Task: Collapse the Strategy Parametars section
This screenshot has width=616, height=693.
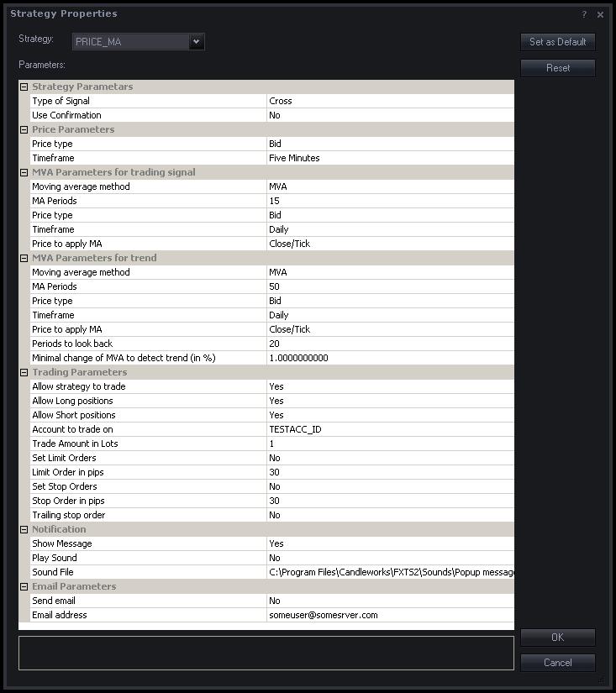Action: (24, 87)
